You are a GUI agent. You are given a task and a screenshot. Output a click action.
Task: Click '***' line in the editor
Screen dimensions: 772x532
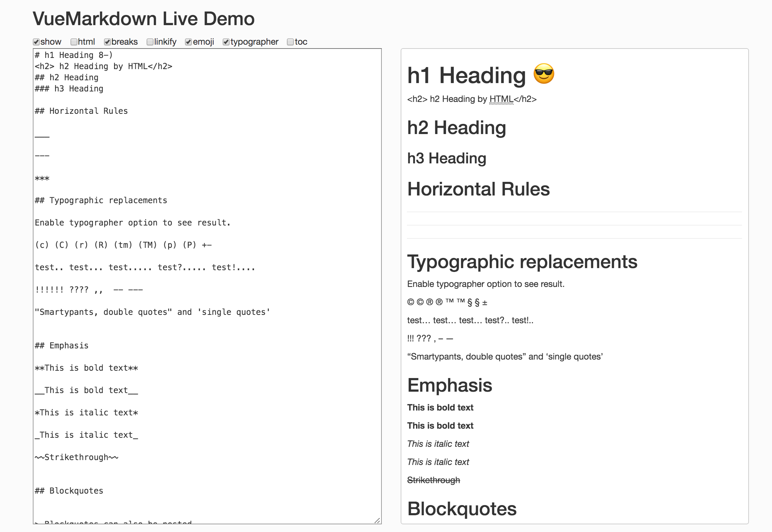coord(42,179)
